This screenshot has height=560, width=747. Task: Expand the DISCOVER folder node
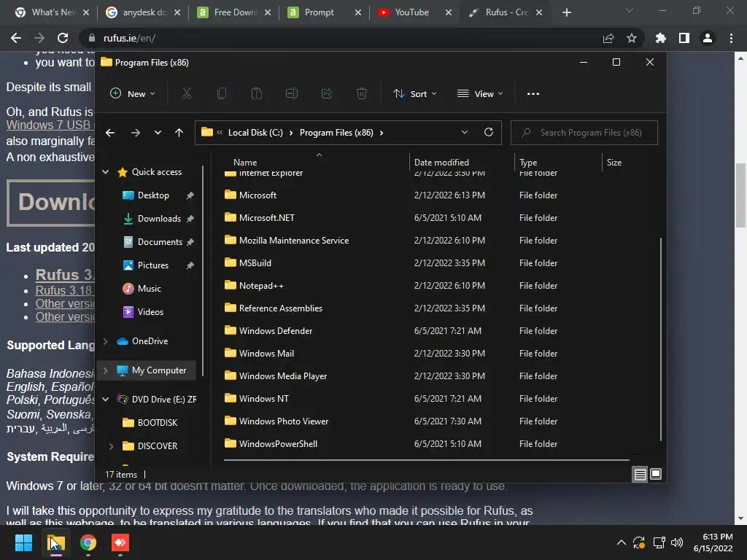[x=112, y=446]
